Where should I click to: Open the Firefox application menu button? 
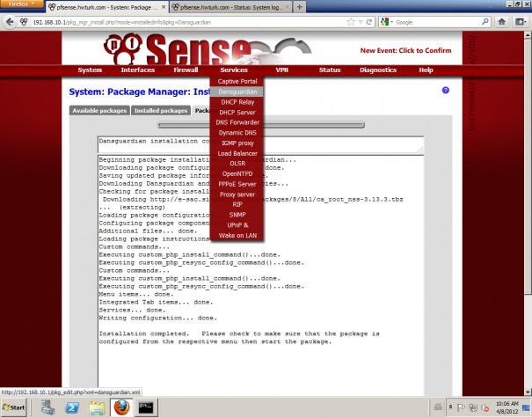(22, 4)
